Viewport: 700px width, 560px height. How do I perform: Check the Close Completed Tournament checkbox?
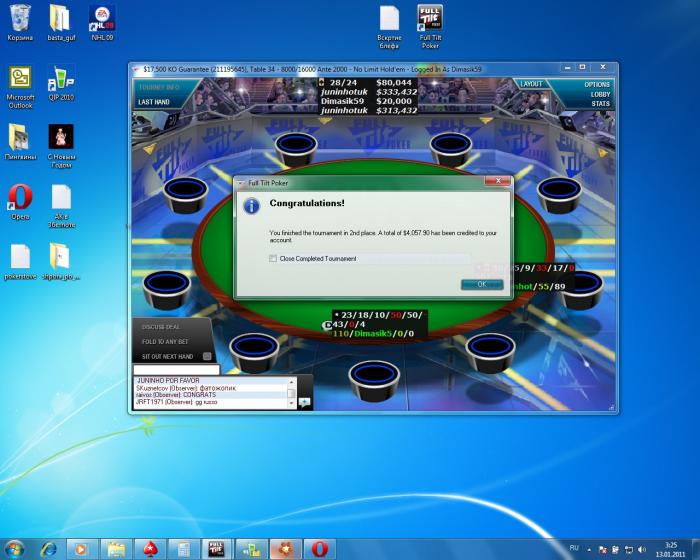pos(273,259)
